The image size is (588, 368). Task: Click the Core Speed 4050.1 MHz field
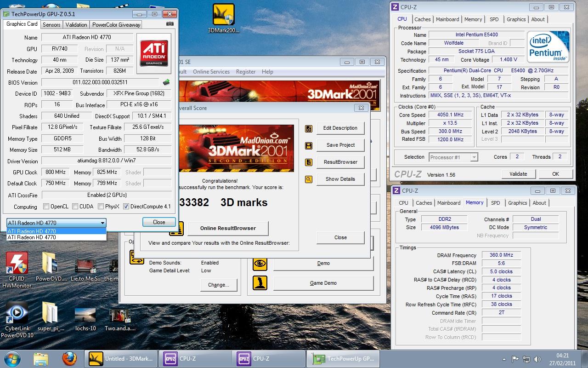[x=450, y=115]
